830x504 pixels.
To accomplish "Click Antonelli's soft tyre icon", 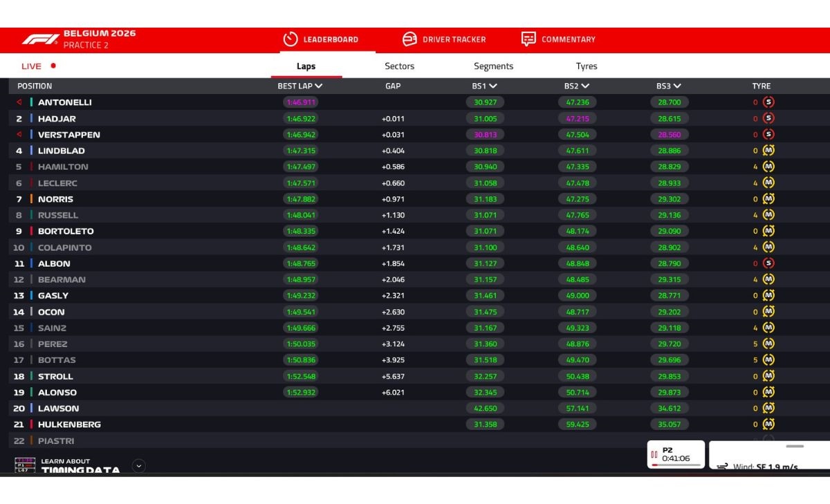I will click(x=768, y=102).
